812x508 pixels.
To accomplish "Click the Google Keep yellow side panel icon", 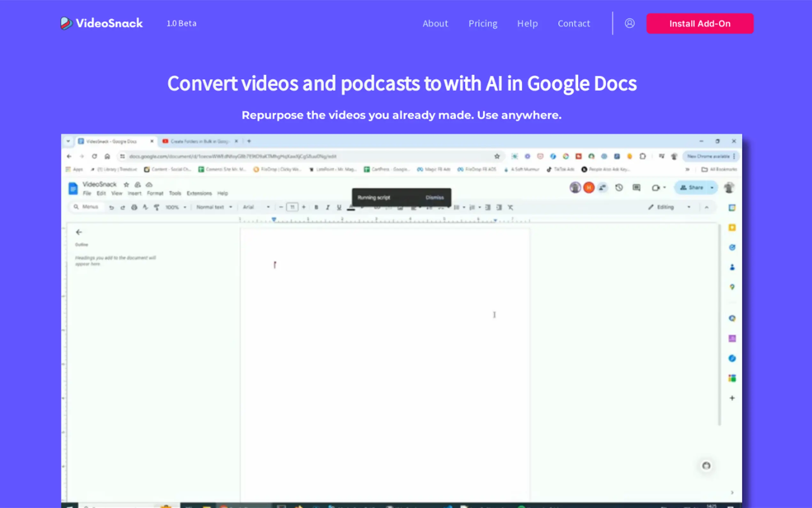I will [732, 228].
